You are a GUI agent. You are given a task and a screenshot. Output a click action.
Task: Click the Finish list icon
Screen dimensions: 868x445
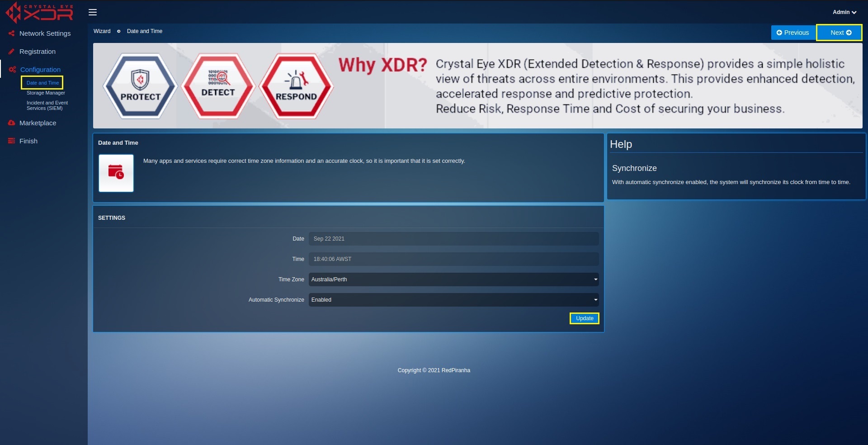[12, 141]
